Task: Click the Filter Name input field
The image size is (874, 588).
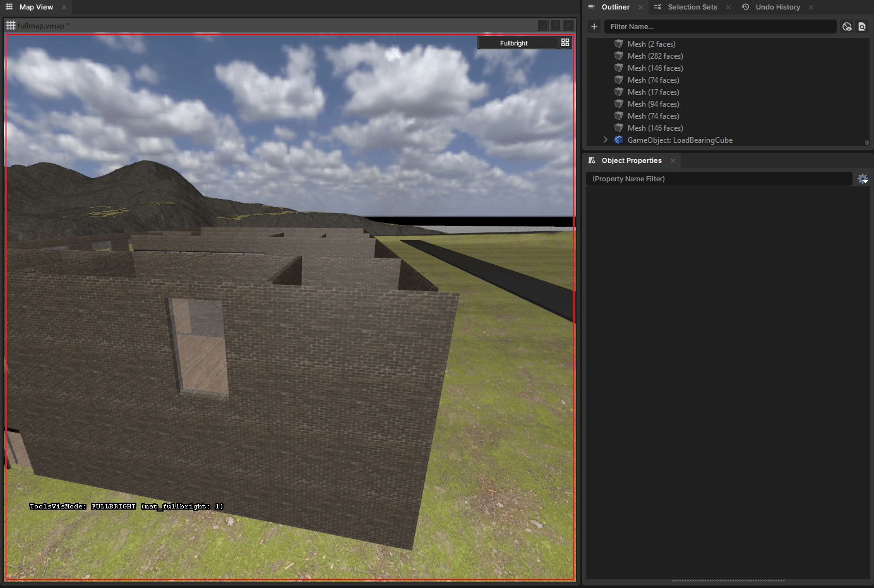Action: 720,27
